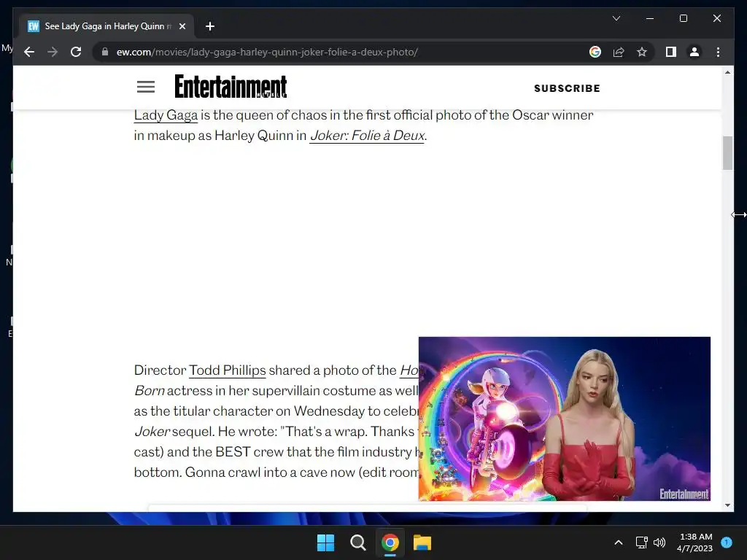Image resolution: width=747 pixels, height=560 pixels.
Task: Open the Google icon in address bar
Action: pyautogui.click(x=595, y=52)
